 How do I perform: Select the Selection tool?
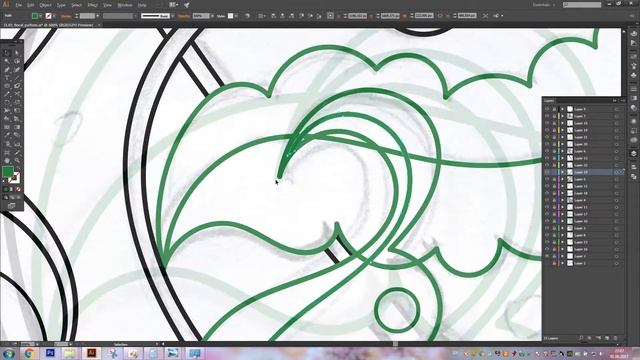7,53
